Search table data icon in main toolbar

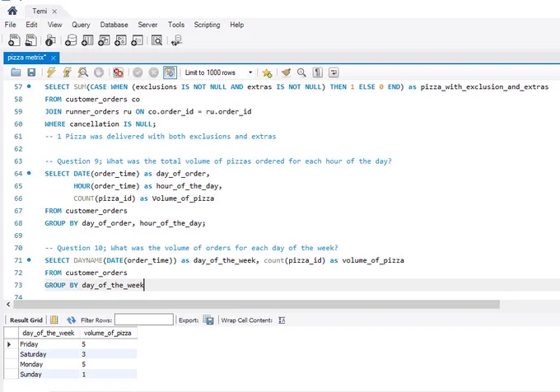(156, 40)
